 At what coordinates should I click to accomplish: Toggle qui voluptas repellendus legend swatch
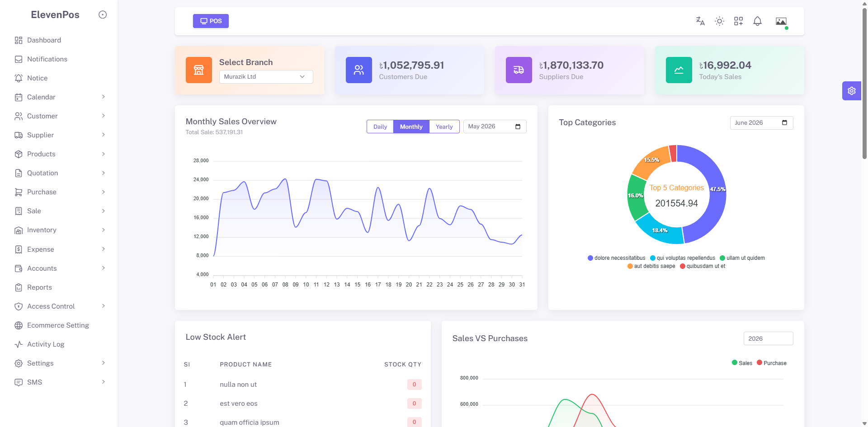[652, 258]
